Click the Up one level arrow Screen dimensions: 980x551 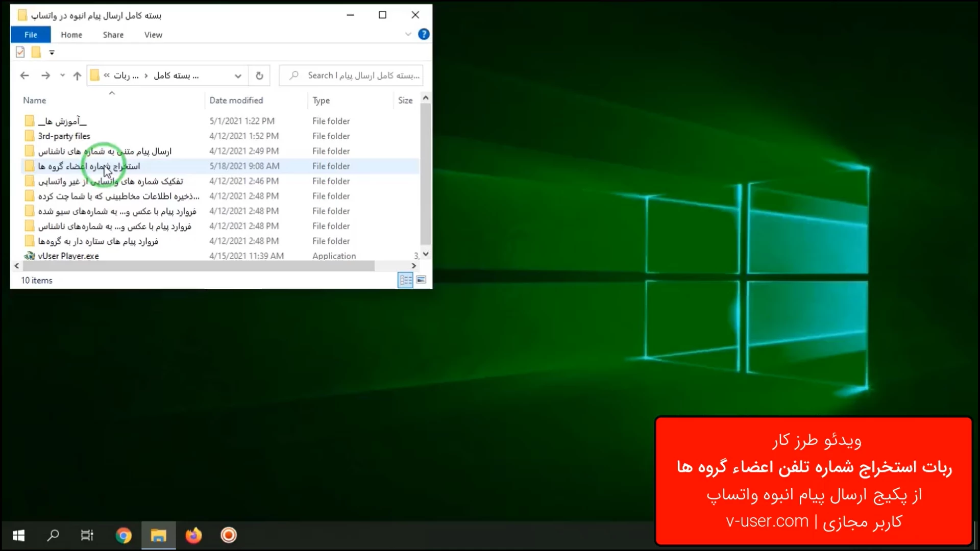click(x=77, y=76)
